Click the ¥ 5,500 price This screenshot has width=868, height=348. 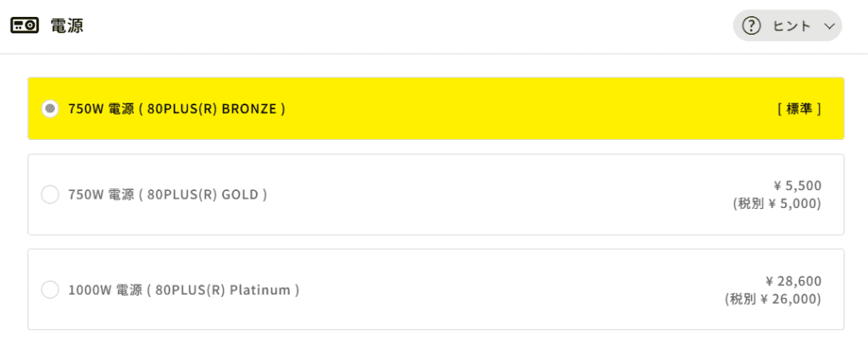797,185
